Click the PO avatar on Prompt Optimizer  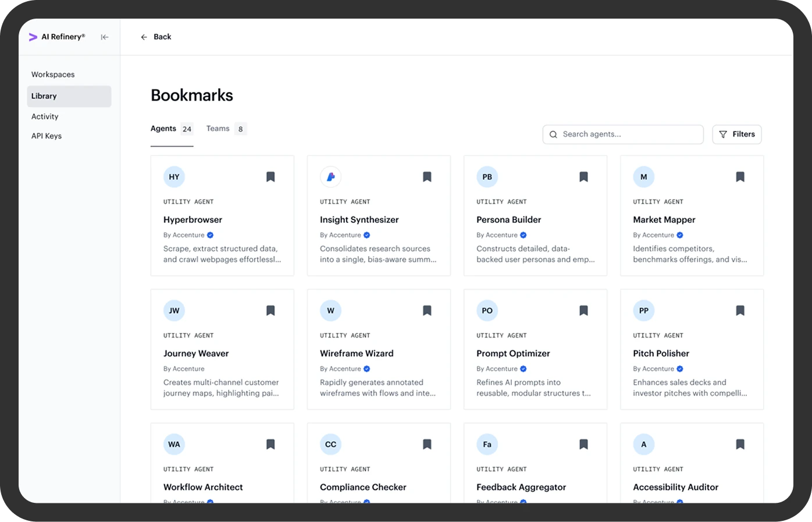(487, 311)
